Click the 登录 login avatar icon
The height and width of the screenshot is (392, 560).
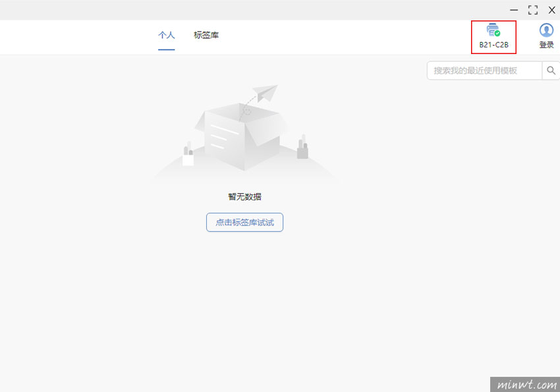click(546, 30)
